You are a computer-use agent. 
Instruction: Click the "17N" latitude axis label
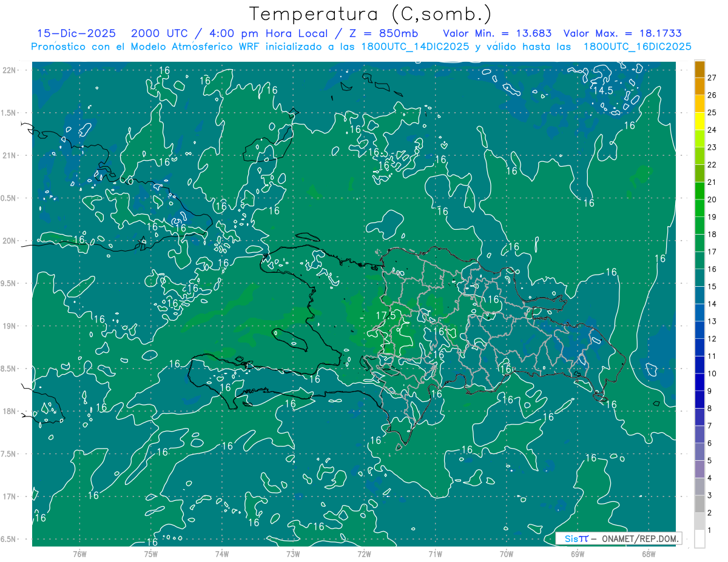click(x=10, y=497)
